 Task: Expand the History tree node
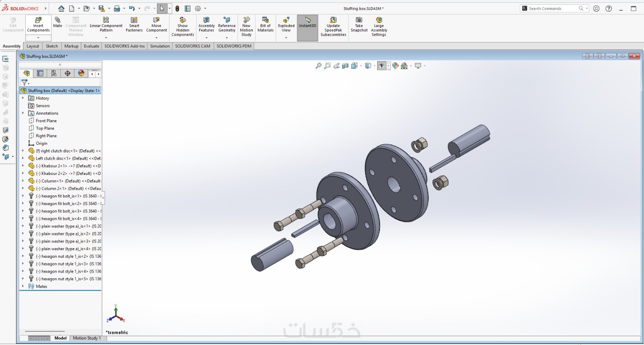coord(23,98)
